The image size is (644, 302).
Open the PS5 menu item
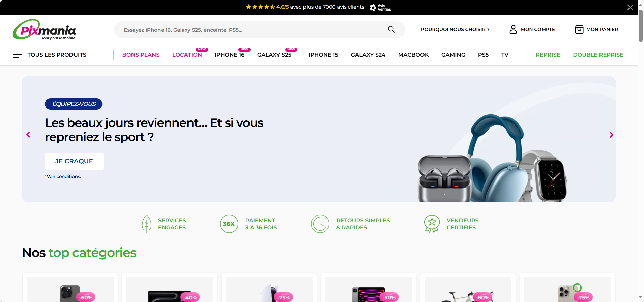pyautogui.click(x=483, y=55)
